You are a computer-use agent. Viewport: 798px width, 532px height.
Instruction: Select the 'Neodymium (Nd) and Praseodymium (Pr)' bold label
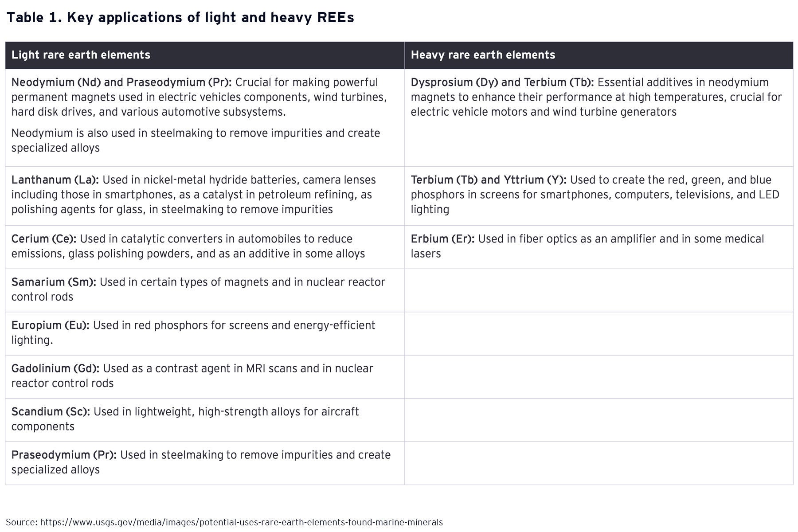(121, 82)
